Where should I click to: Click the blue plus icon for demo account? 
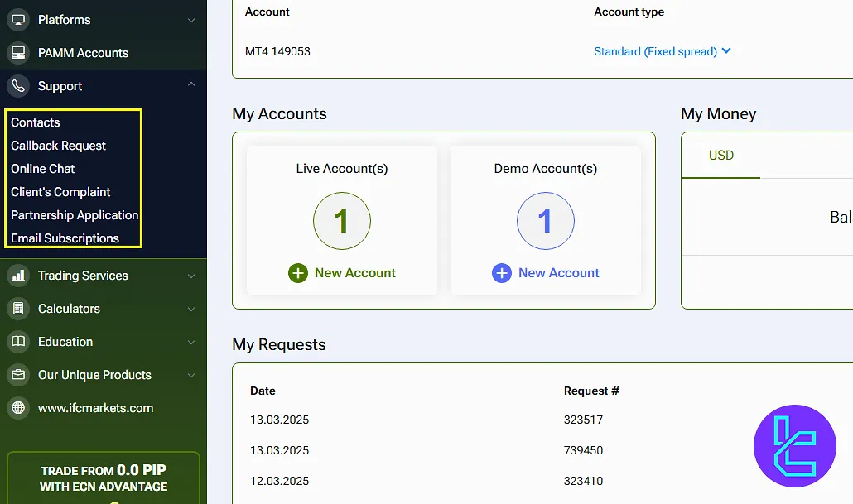(502, 273)
